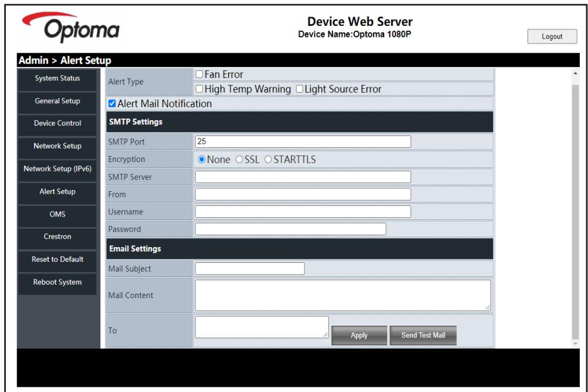
Task: Click the Mail Content label
Action: [130, 295]
